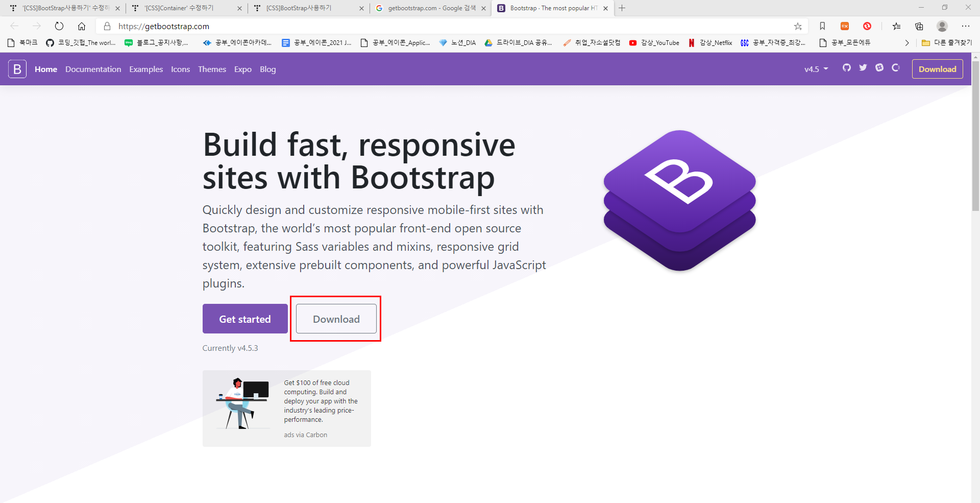The image size is (980, 503).
Task: Add page to favorites with star icon
Action: (798, 26)
